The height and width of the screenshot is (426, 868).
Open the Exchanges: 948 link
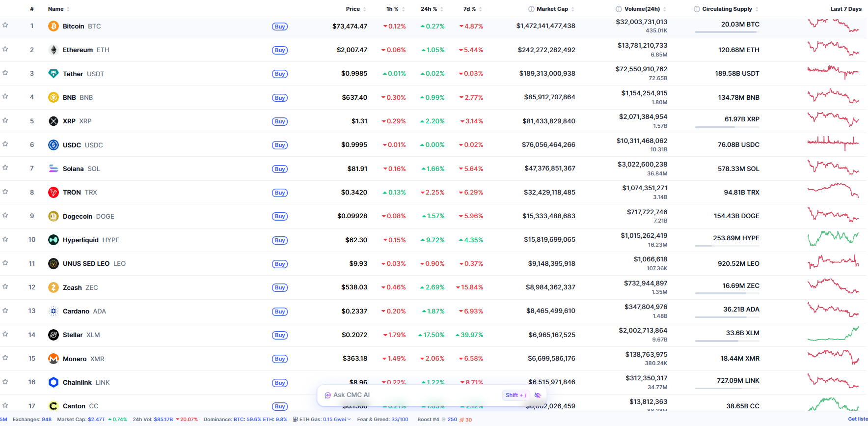click(32, 419)
